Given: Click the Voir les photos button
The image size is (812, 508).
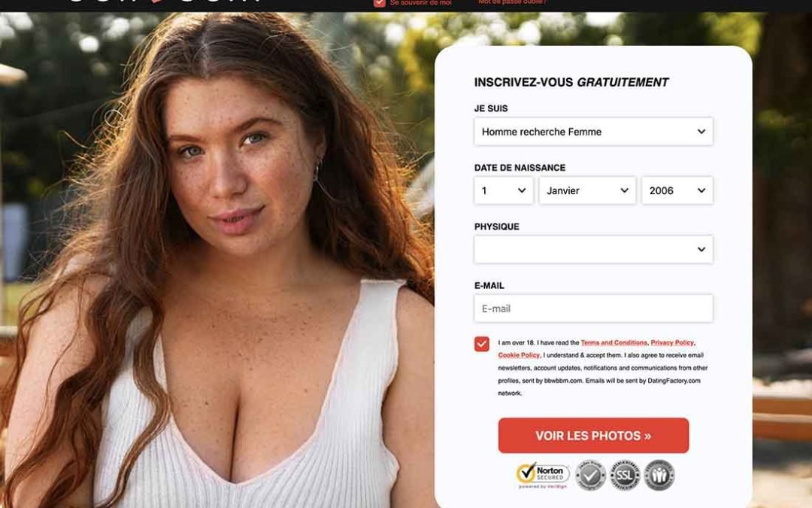Looking at the screenshot, I should 593,436.
